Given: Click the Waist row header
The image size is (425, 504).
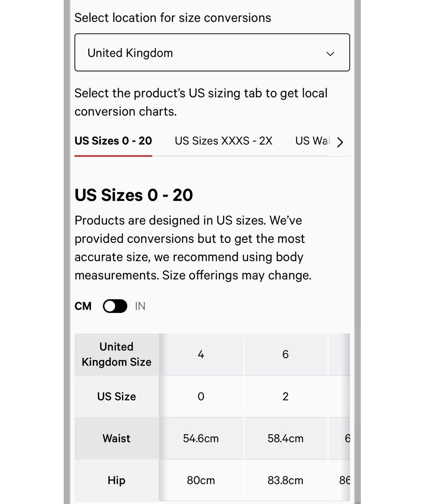Looking at the screenshot, I should pyautogui.click(x=116, y=438).
